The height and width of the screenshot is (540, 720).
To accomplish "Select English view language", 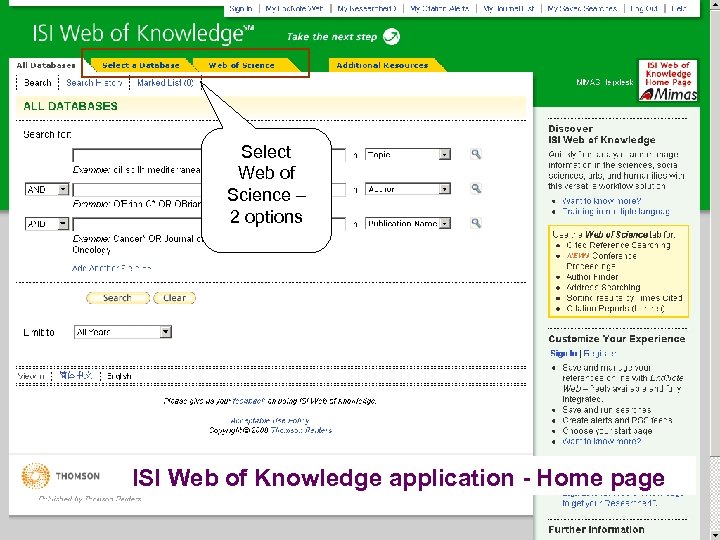I will coord(119,376).
